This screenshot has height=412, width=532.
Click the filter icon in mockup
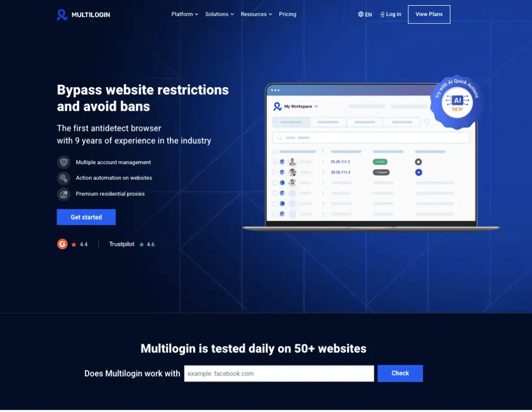(427, 122)
